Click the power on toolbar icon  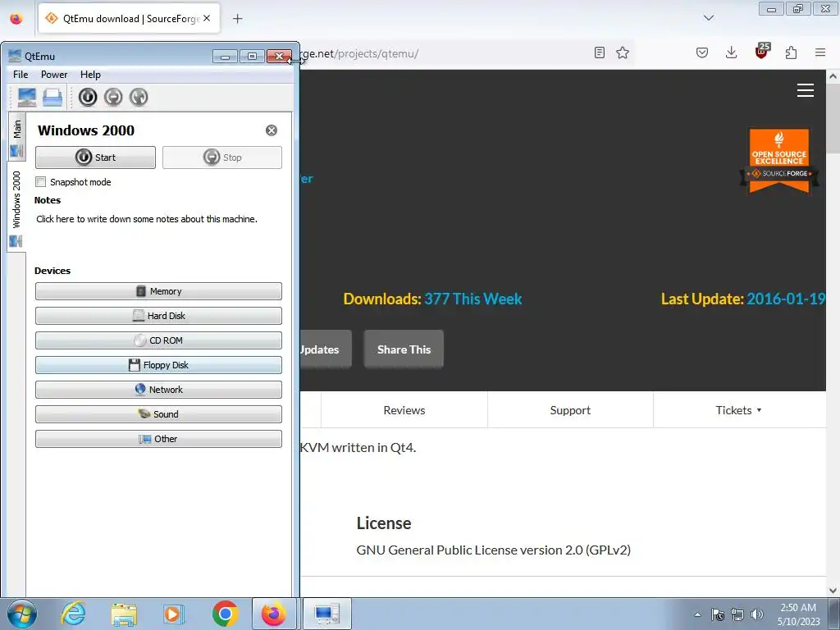88,97
